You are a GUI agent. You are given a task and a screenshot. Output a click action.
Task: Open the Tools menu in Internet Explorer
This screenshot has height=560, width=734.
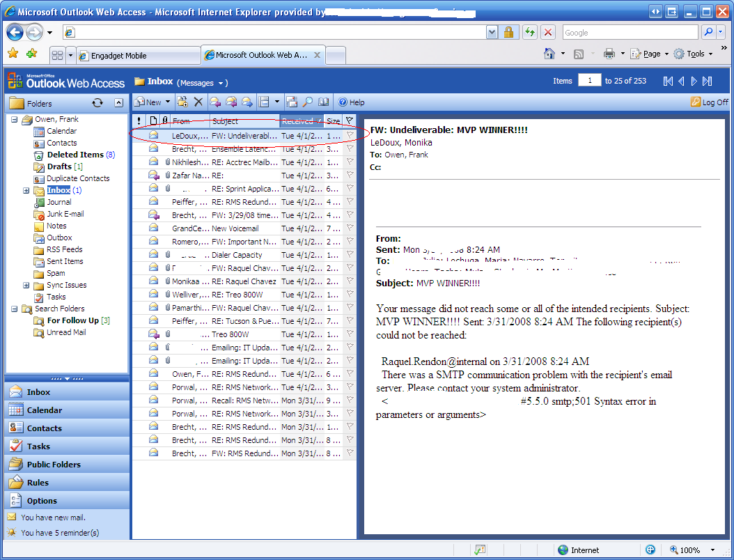692,54
